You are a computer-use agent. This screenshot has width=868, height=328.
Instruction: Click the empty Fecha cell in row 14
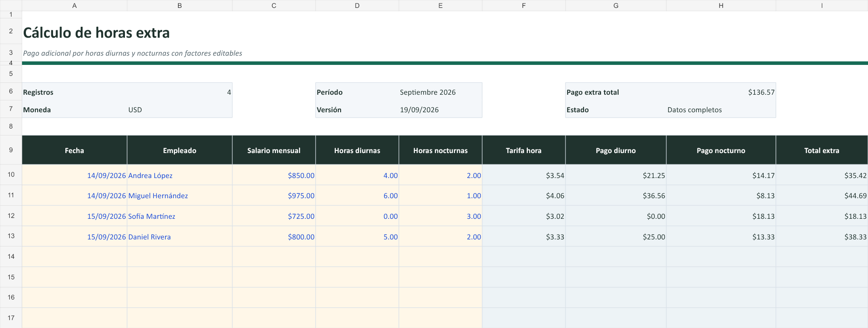point(75,257)
